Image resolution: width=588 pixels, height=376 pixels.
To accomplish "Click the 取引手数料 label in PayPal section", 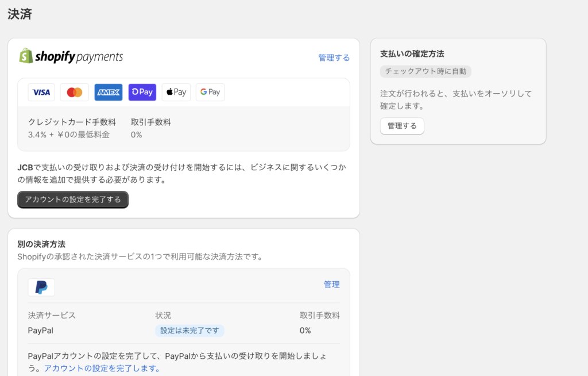I will [319, 316].
